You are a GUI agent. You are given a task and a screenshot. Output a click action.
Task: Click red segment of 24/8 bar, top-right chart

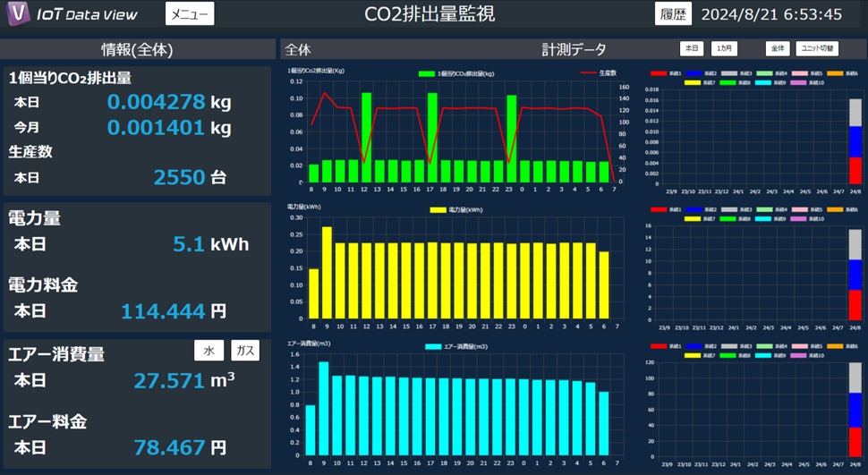(x=855, y=170)
